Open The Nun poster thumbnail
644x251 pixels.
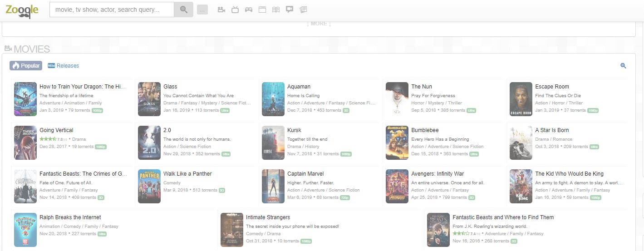pos(397,99)
